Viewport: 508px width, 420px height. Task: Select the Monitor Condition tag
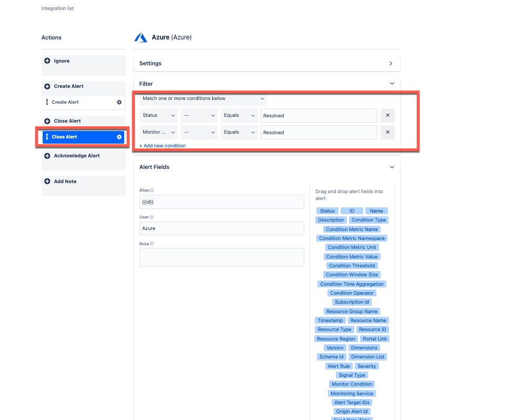[x=352, y=384]
